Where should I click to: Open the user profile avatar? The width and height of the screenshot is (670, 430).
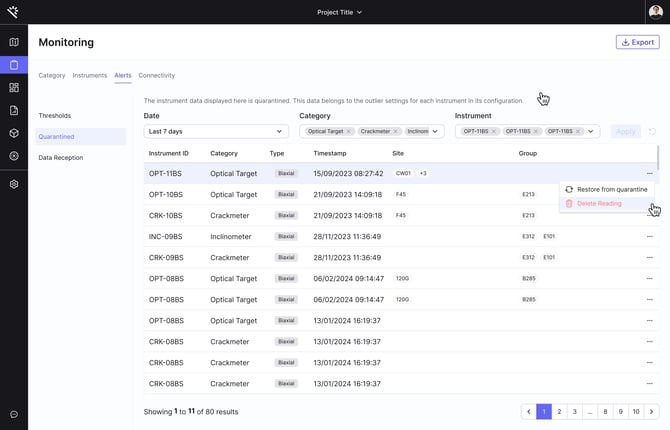pos(655,12)
